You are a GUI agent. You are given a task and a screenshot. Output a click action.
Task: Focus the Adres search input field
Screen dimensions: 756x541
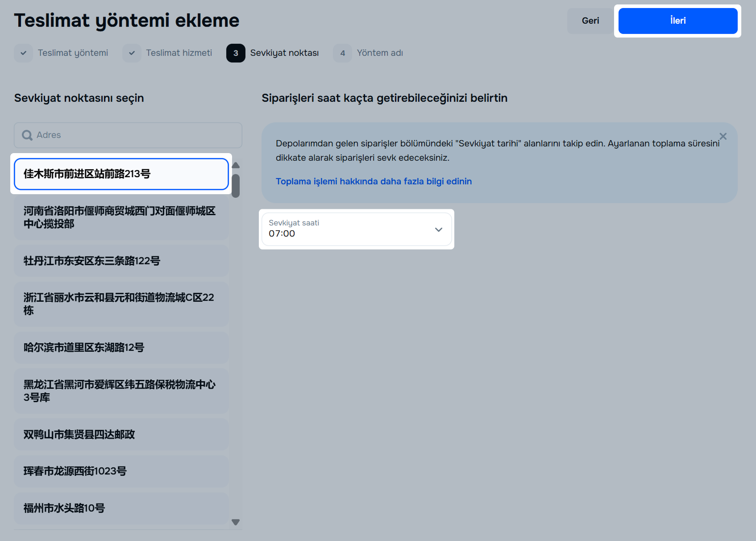134,135
